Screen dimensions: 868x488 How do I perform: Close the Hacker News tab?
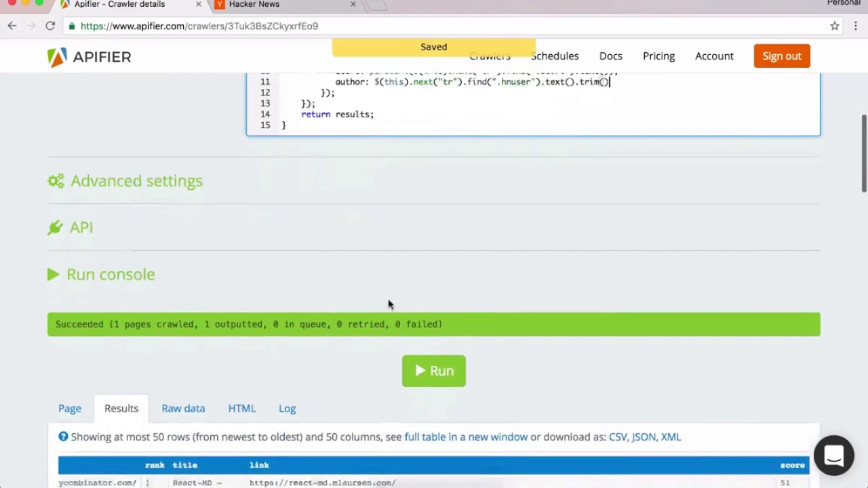pyautogui.click(x=353, y=4)
